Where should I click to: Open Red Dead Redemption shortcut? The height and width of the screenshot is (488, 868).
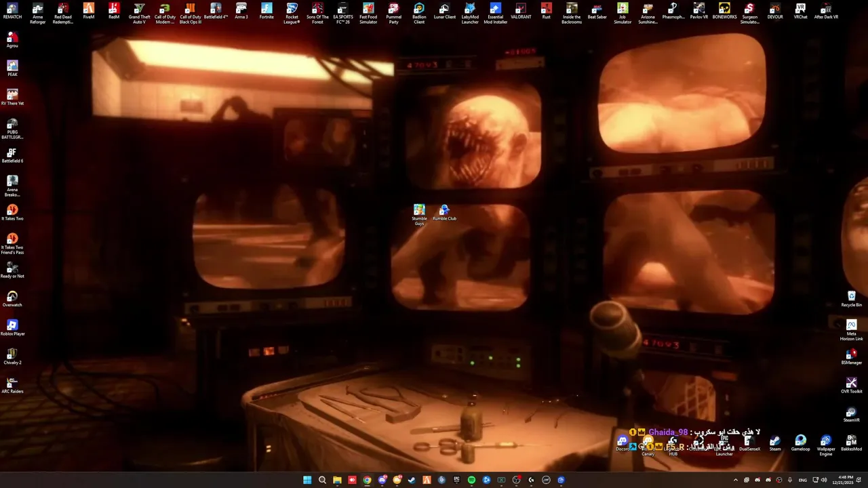pos(63,14)
